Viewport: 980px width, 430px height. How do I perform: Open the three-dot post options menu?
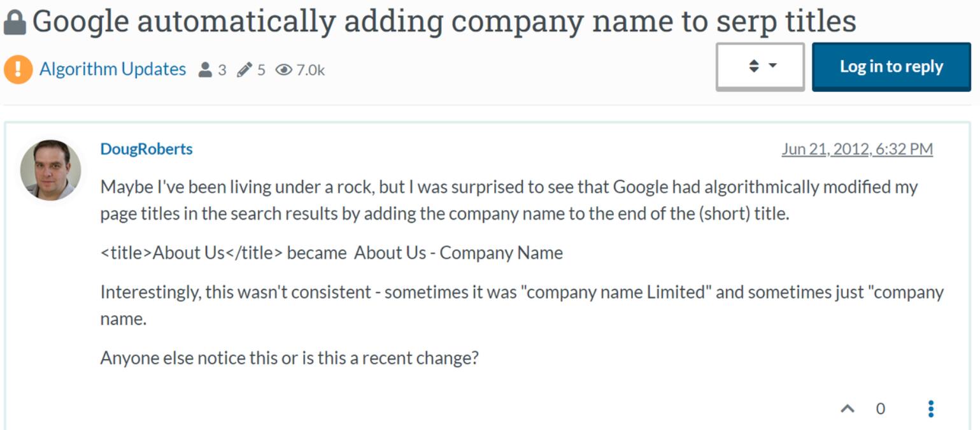[x=931, y=408]
